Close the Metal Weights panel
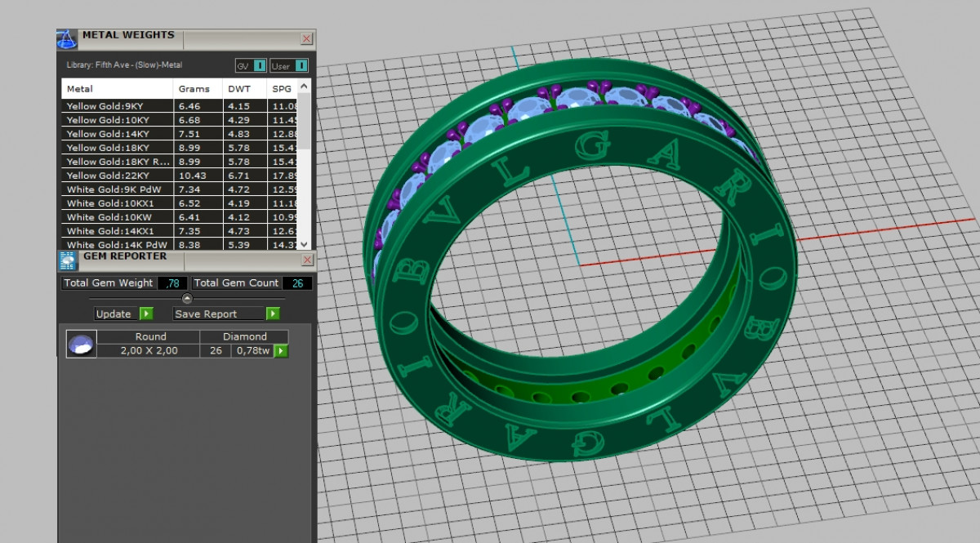The width and height of the screenshot is (980, 543). point(306,38)
